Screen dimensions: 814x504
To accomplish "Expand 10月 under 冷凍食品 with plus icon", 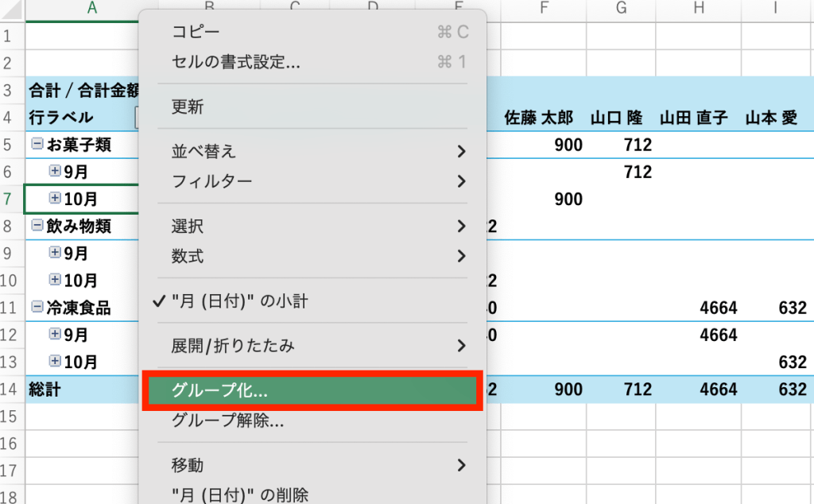I will [55, 362].
